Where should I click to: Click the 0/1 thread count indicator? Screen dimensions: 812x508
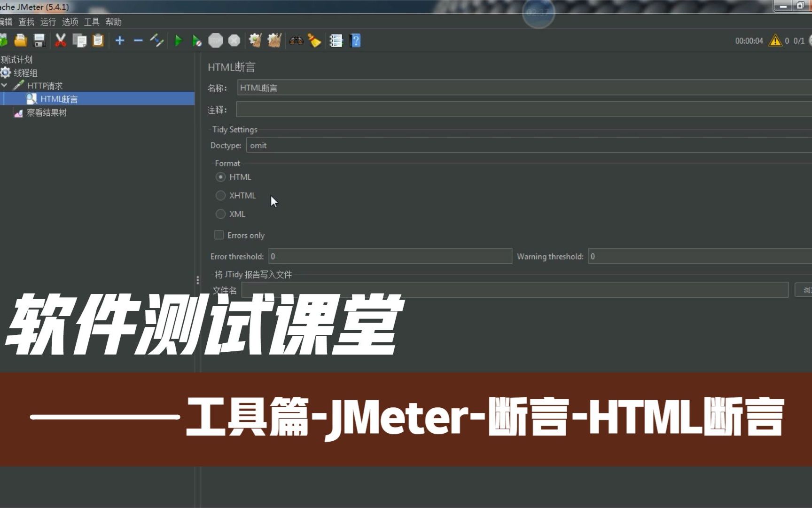[799, 41]
